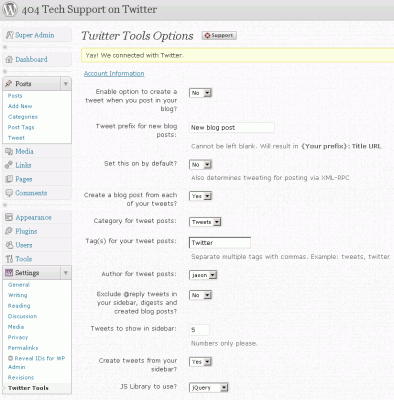Open the Account Information link
The width and height of the screenshot is (394, 400).
[114, 73]
